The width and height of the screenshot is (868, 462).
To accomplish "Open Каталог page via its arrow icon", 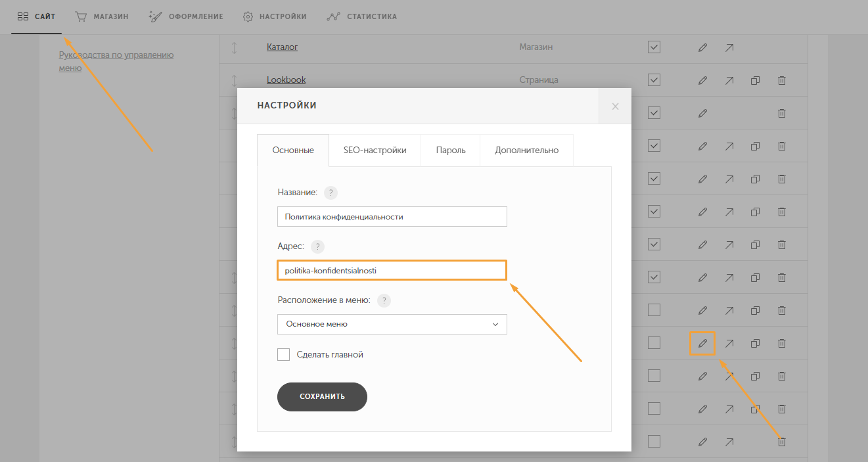I will [x=729, y=47].
